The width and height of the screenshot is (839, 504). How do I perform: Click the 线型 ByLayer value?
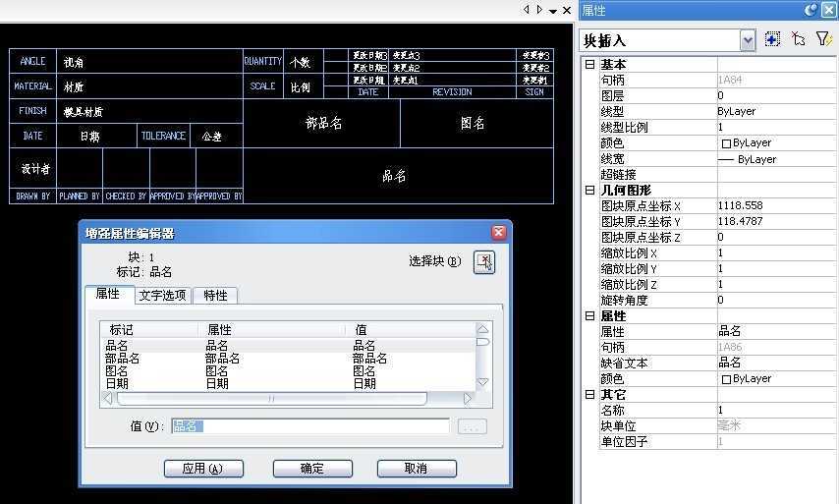(776, 111)
